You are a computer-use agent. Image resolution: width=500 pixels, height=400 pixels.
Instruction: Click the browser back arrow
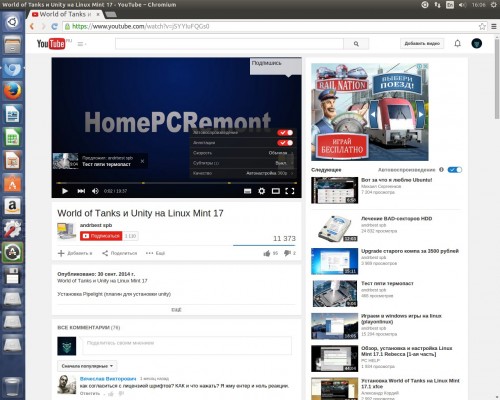(32, 26)
